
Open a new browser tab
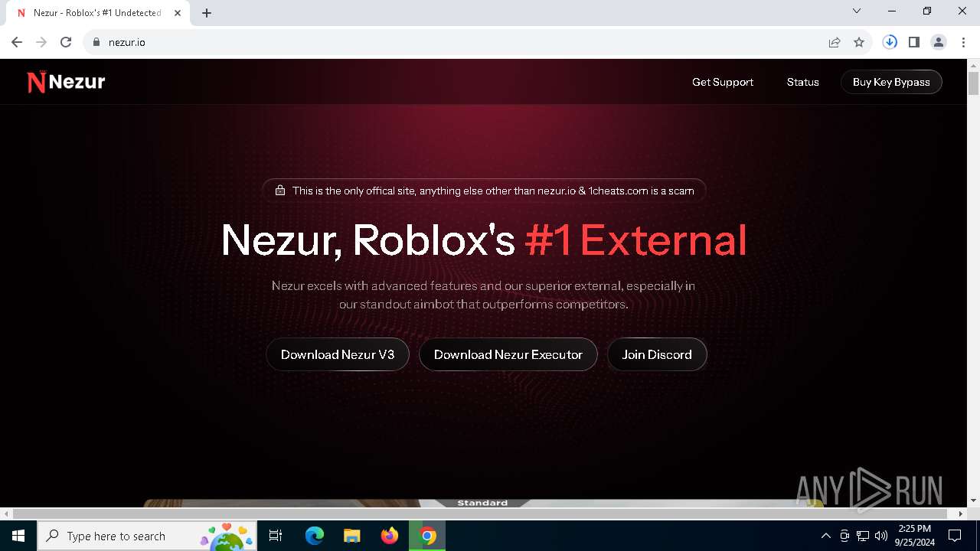click(x=207, y=13)
